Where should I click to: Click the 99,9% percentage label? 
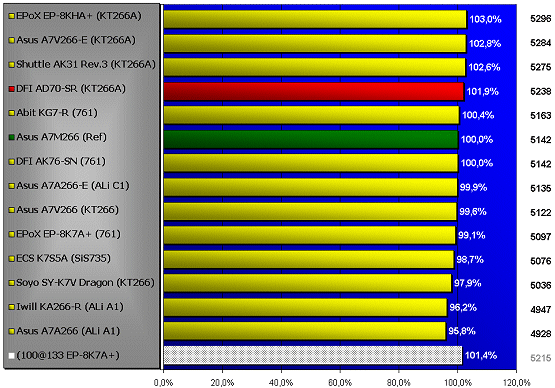(473, 188)
